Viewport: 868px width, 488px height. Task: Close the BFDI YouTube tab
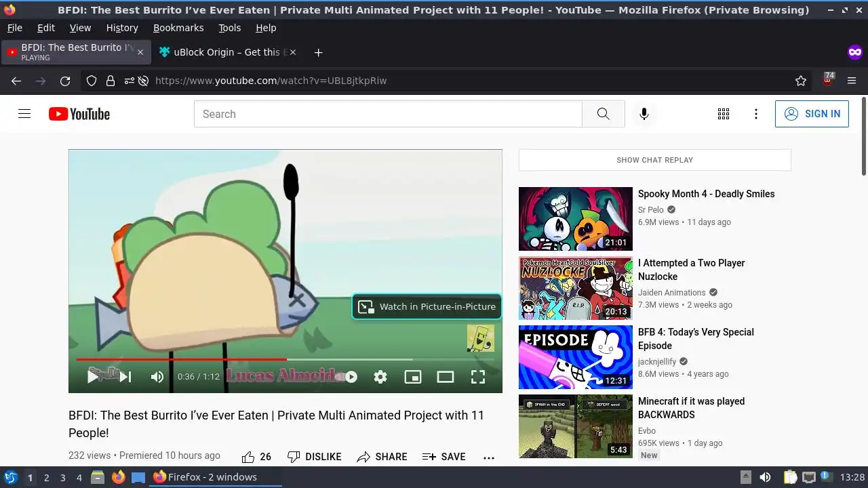140,52
